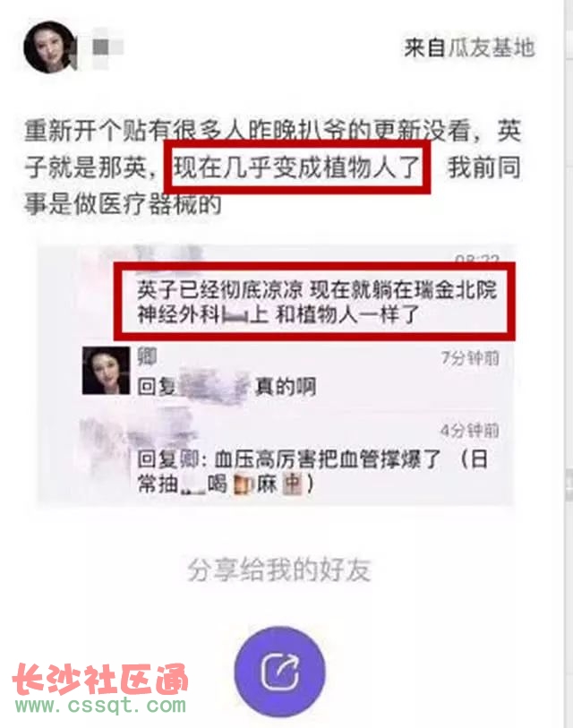
Task: Tap the blurred name after 回复
Action: (x=214, y=386)
